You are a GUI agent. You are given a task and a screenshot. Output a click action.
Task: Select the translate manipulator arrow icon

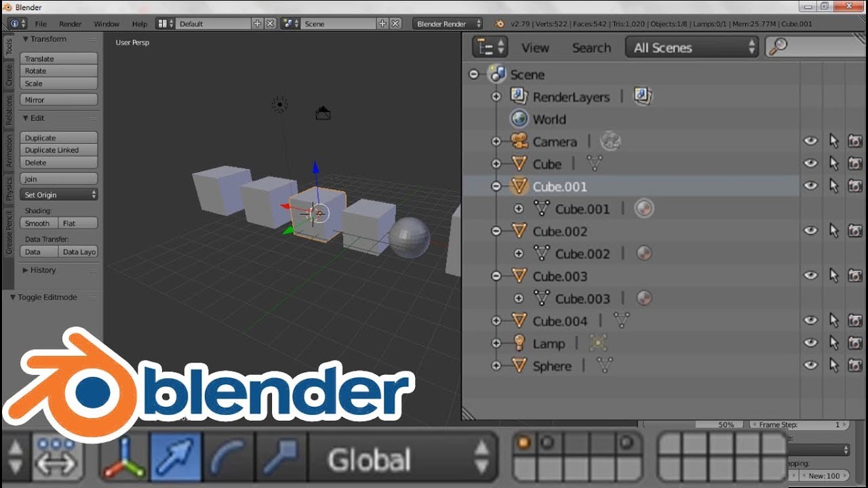coord(176,457)
